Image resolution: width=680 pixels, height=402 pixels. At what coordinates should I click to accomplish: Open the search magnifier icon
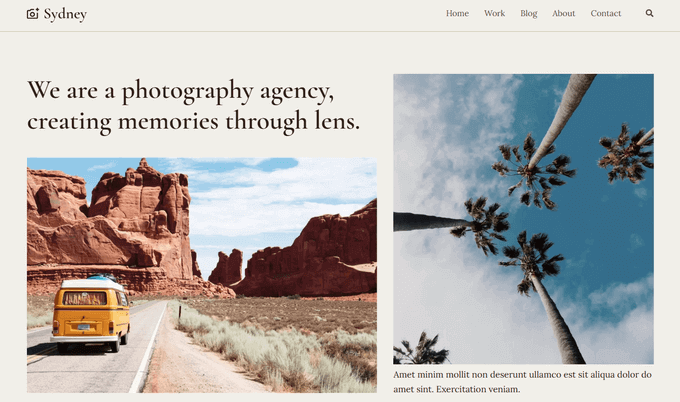(x=649, y=13)
